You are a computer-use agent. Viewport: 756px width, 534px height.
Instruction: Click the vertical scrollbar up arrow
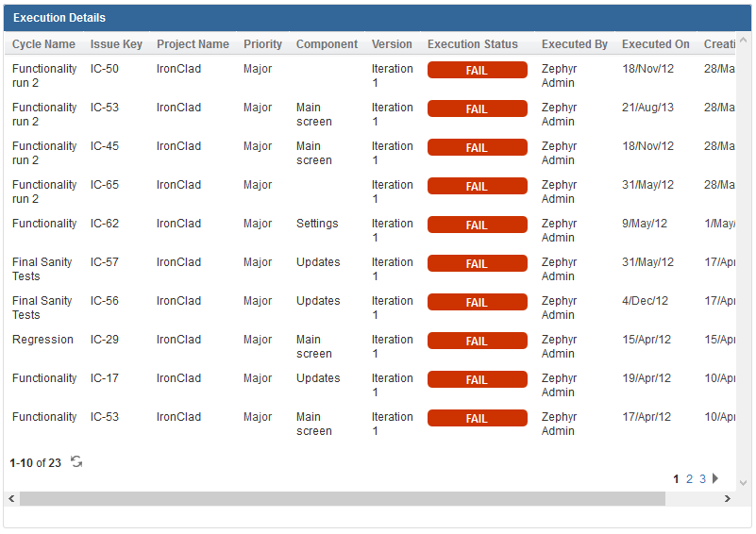(x=743, y=41)
